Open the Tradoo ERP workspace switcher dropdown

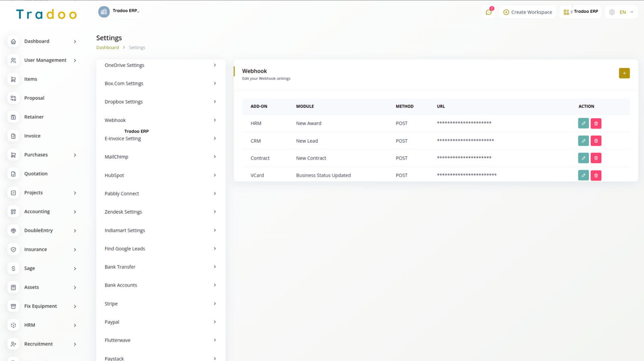coord(120,11)
